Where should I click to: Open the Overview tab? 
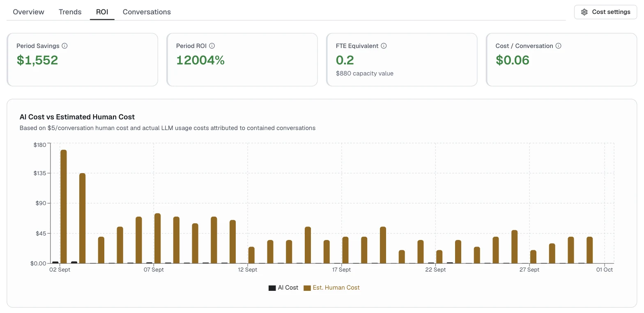tap(28, 12)
